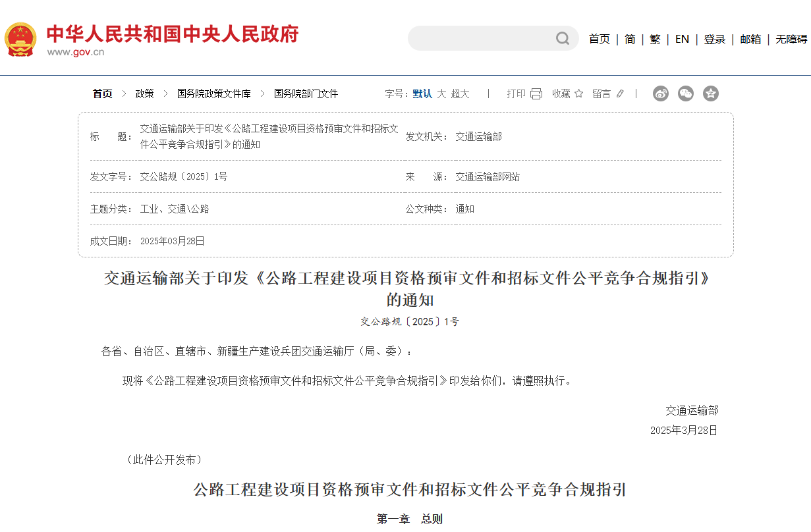This screenshot has height=532, width=811.
Task: Click the search magnifier icon
Action: click(x=562, y=39)
